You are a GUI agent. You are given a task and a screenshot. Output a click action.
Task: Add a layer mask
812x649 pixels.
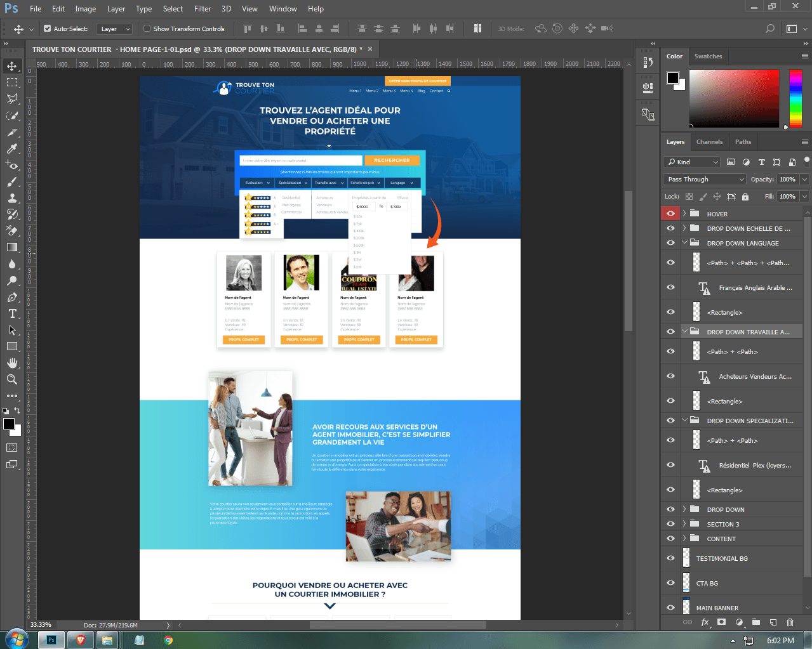(x=722, y=622)
